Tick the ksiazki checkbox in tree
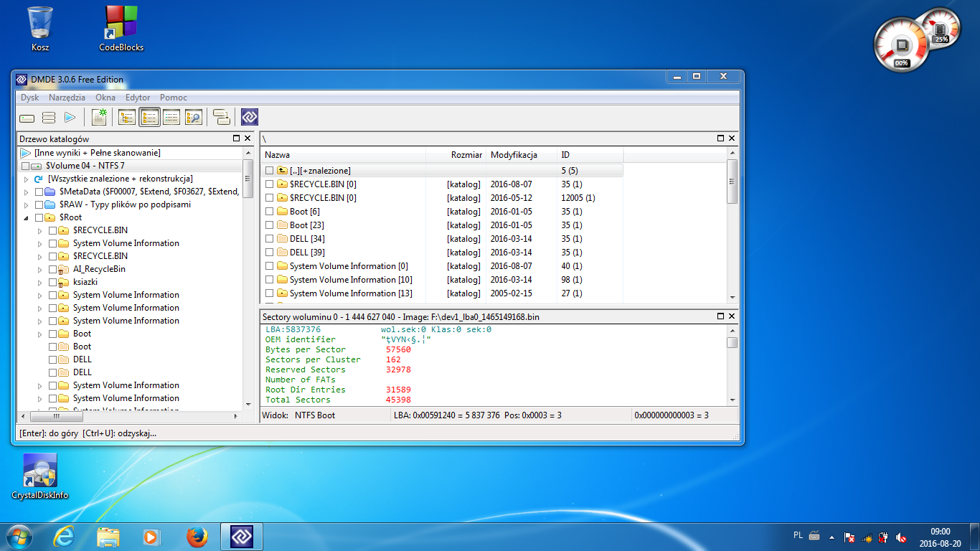 pyautogui.click(x=53, y=282)
